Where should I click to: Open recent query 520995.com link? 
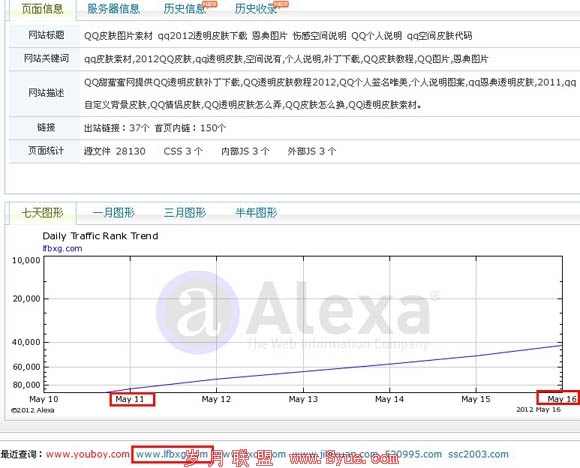pyautogui.click(x=413, y=454)
